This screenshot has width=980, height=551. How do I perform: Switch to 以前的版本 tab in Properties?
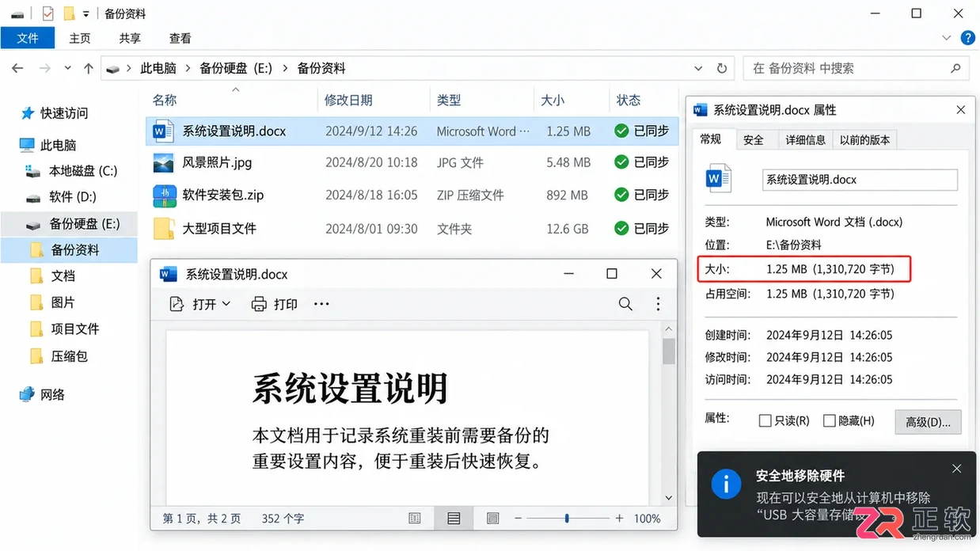[x=864, y=140]
